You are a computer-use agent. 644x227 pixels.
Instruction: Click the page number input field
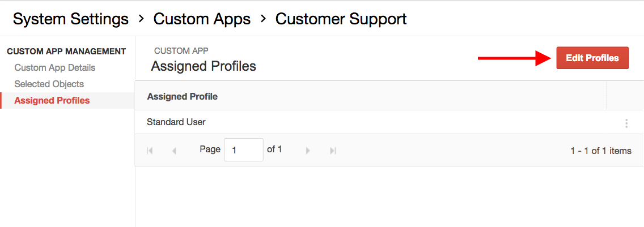coord(244,150)
